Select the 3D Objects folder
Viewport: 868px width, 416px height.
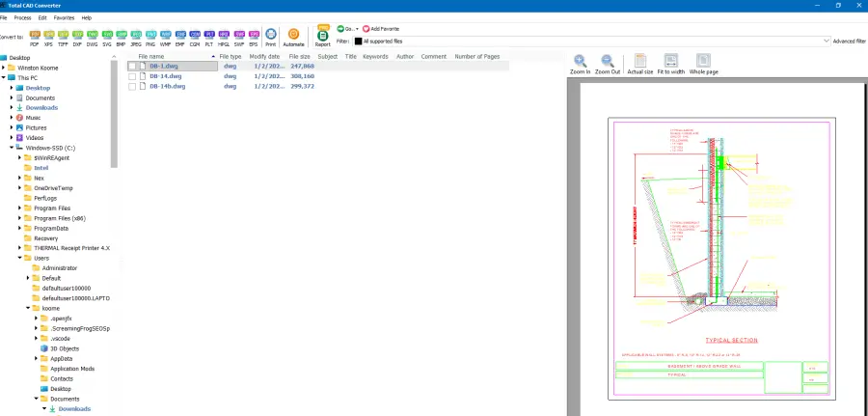click(x=65, y=348)
